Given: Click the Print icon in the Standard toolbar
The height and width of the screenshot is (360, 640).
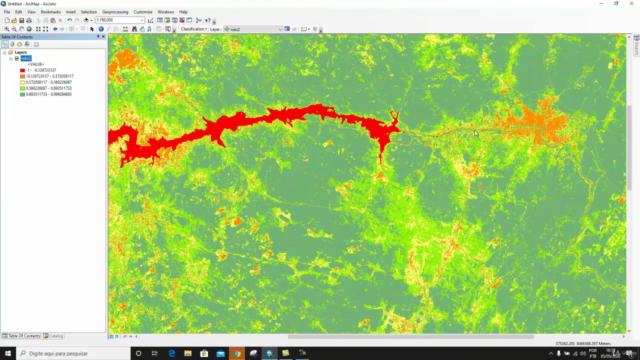Looking at the screenshot, I should (29, 20).
